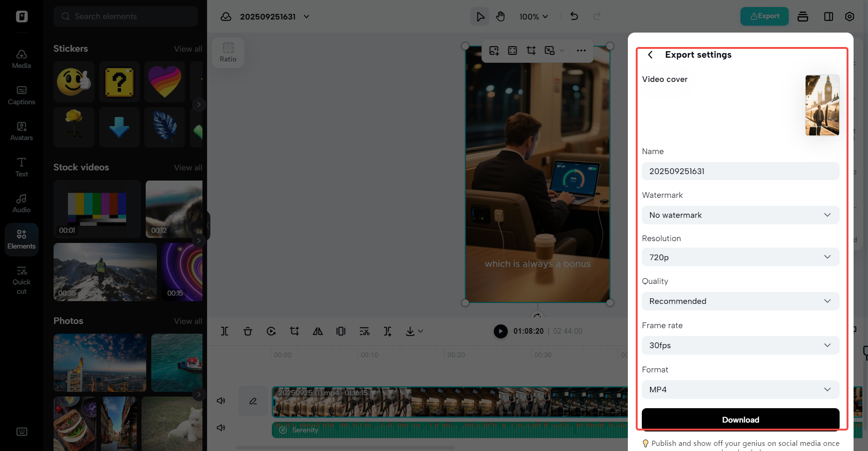Image resolution: width=868 pixels, height=451 pixels.
Task: Click View all next to Stock videos
Action: 188,167
